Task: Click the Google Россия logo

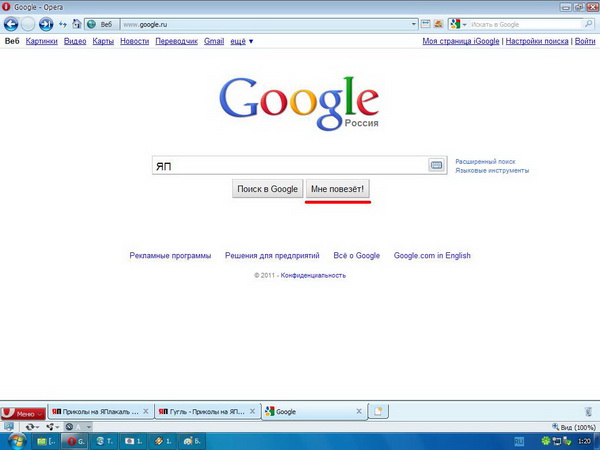Action: pos(299,103)
